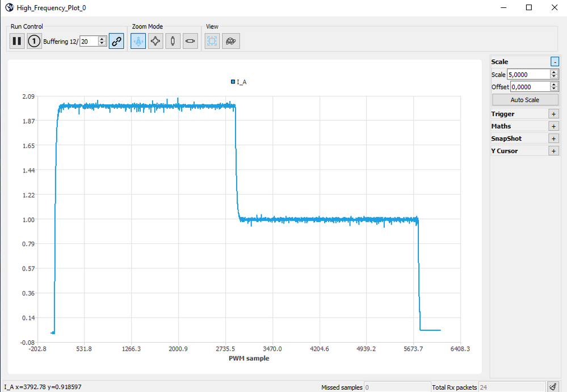This screenshot has height=392, width=567.
Task: Click the 5673.7 x-axis tick label
Action: (x=413, y=349)
